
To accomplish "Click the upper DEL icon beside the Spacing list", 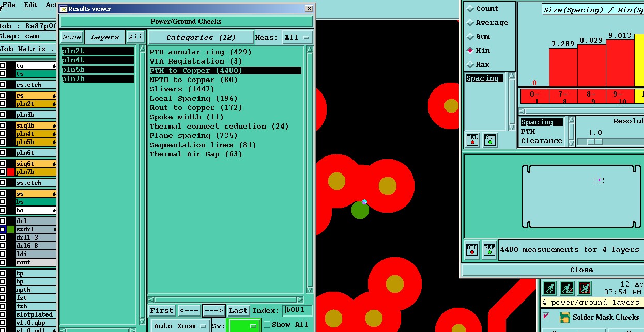I will tap(472, 139).
